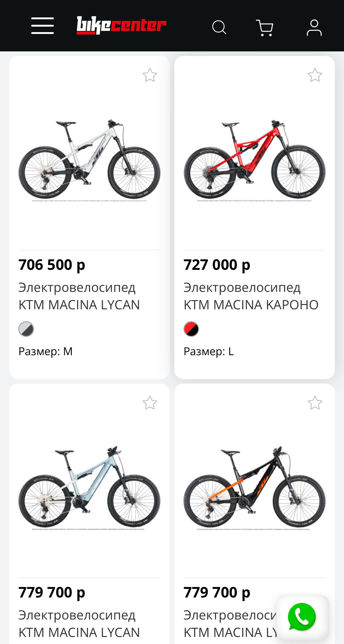Viewport: 344px width, 644px height.
Task: Open the KTM MACINA KAPOHO product title
Action: [251, 296]
